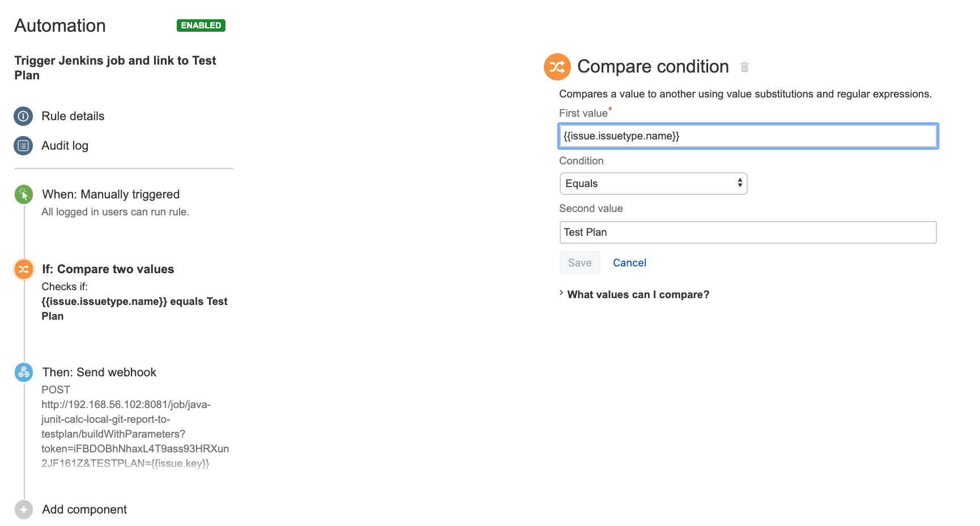Image resolution: width=980 pixels, height=526 pixels.
Task: Click the Audit log list icon
Action: [23, 146]
